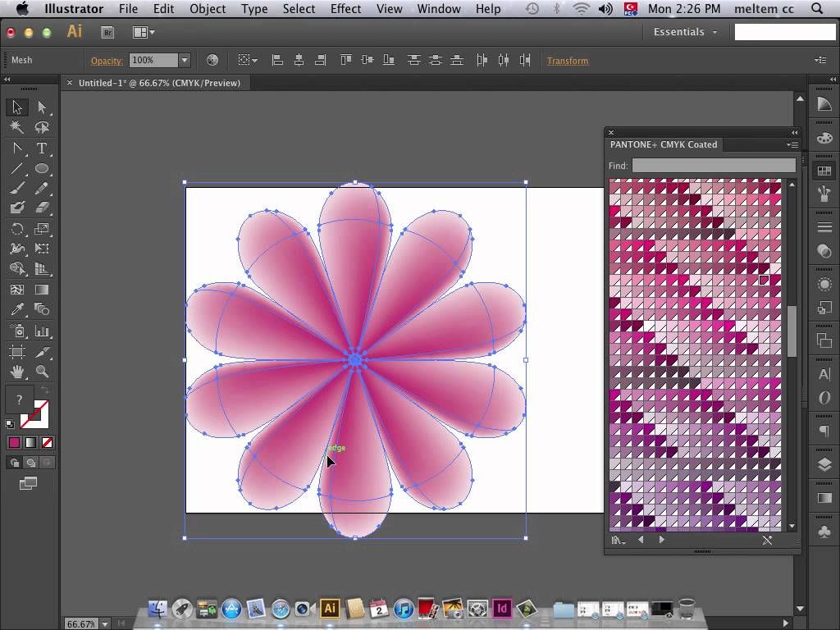Set fill mode to Color
This screenshot has height=630, width=840.
[14, 442]
